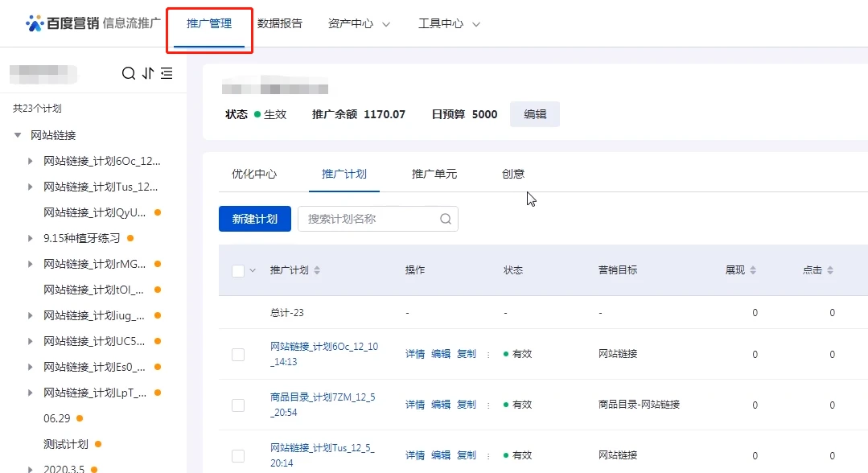The width and height of the screenshot is (868, 473).
Task: Click into the 搜索计划名称 search field
Action: coord(368,219)
